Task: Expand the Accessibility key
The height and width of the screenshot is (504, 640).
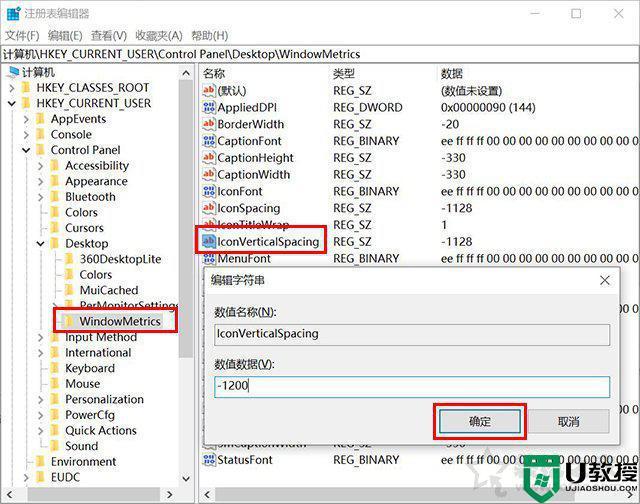Action: 40,166
